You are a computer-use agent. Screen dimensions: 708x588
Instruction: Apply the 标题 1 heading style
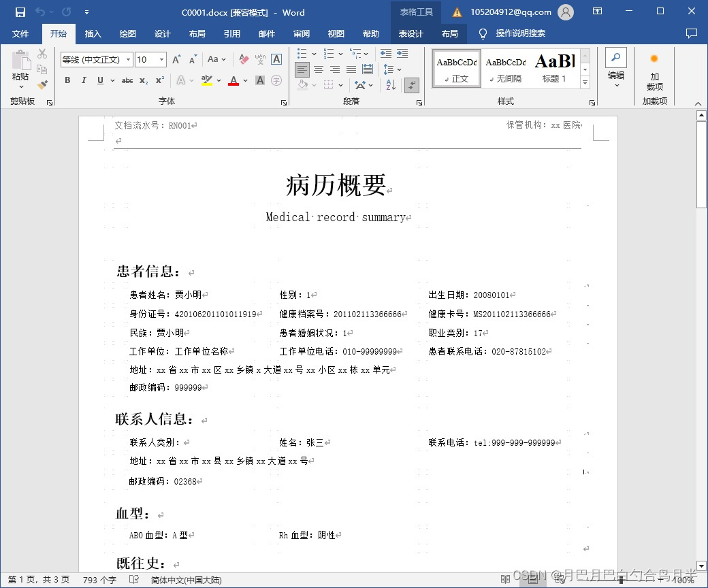pos(555,67)
